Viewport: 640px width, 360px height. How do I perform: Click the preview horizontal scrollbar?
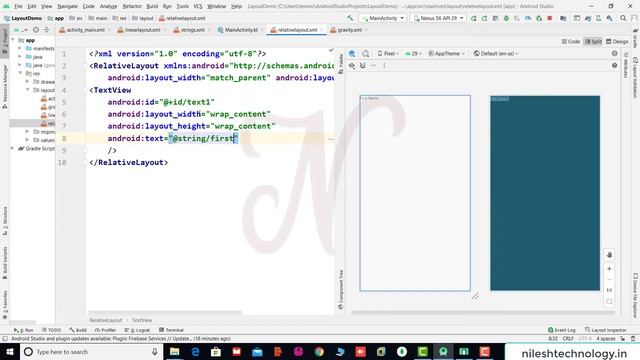(x=483, y=313)
